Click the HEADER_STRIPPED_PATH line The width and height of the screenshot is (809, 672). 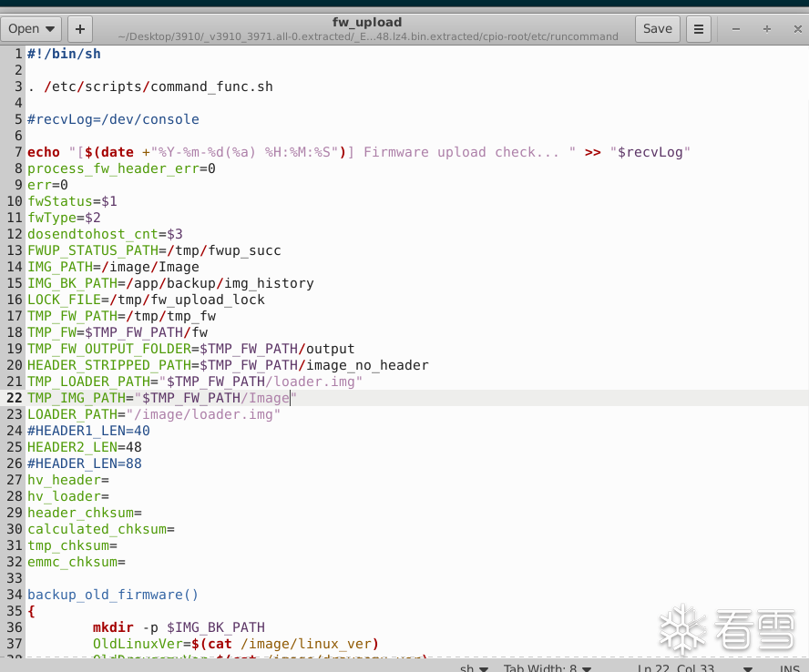point(228,365)
